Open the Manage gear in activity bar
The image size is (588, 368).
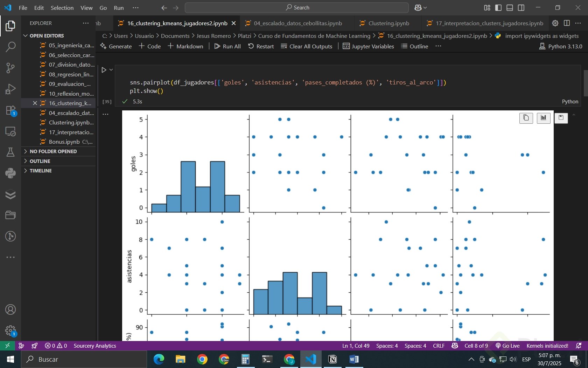(10, 330)
